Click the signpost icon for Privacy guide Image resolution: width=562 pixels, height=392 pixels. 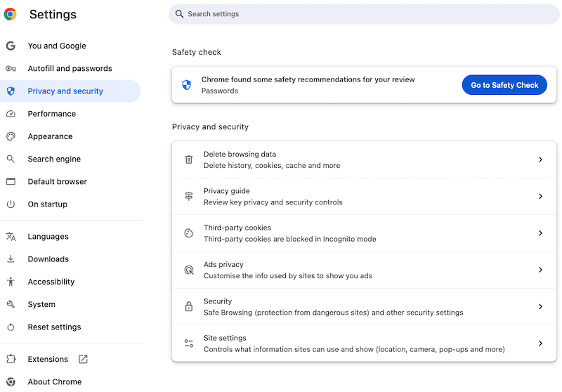tap(188, 197)
